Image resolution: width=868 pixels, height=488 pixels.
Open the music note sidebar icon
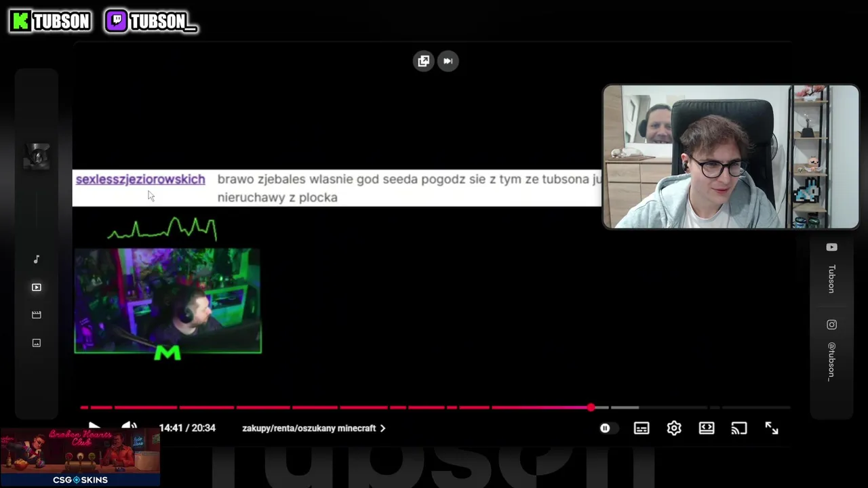pyautogui.click(x=37, y=260)
